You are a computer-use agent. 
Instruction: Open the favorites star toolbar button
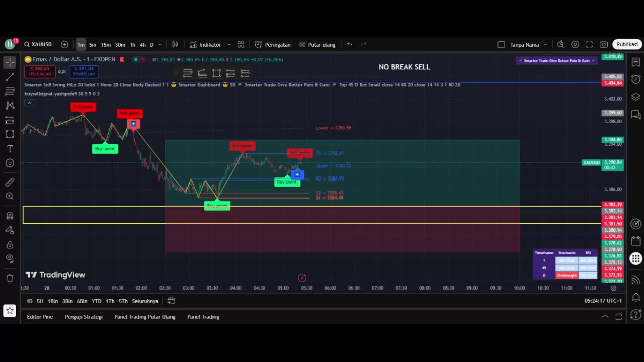pos(10,311)
